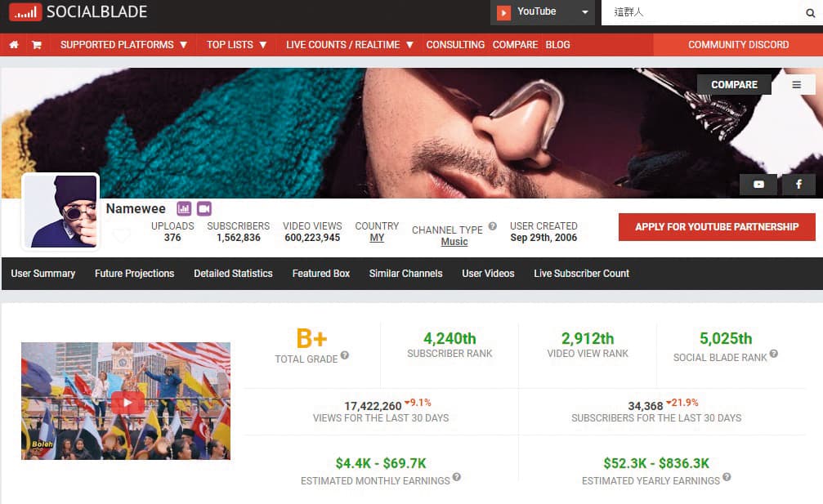Click the purple stats chart badge
Viewport: 823px width, 504px height.
click(x=184, y=209)
